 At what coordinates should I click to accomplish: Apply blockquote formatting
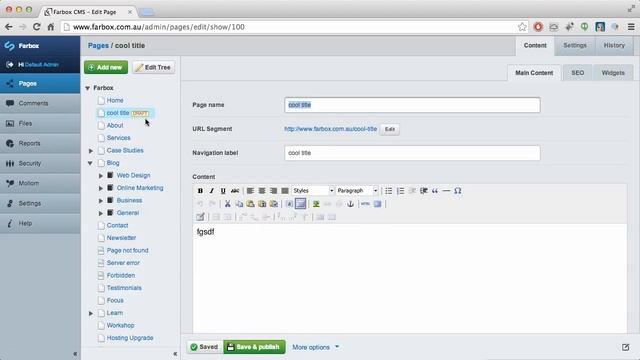click(435, 191)
